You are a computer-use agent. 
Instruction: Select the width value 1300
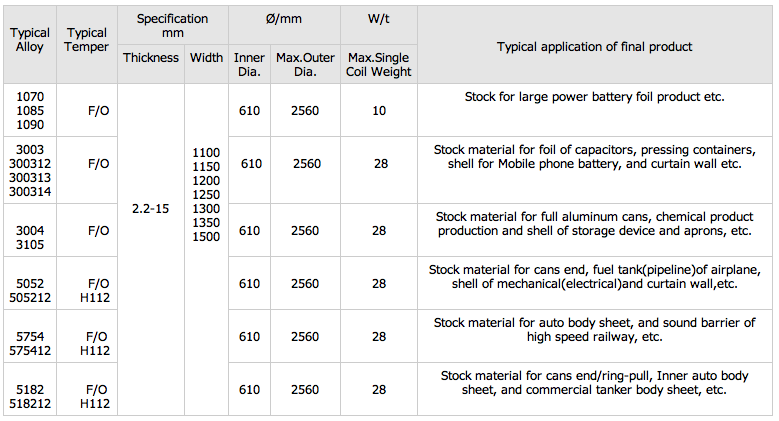(206, 209)
